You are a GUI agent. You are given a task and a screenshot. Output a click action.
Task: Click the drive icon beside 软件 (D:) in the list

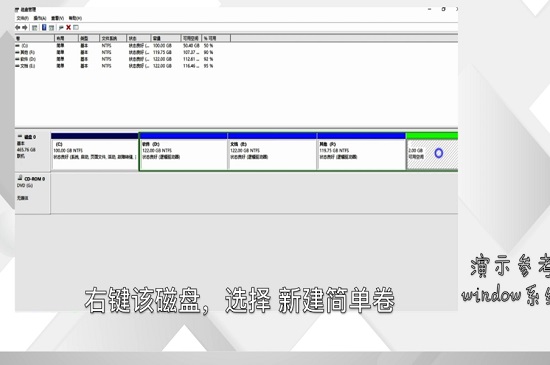coord(18,59)
